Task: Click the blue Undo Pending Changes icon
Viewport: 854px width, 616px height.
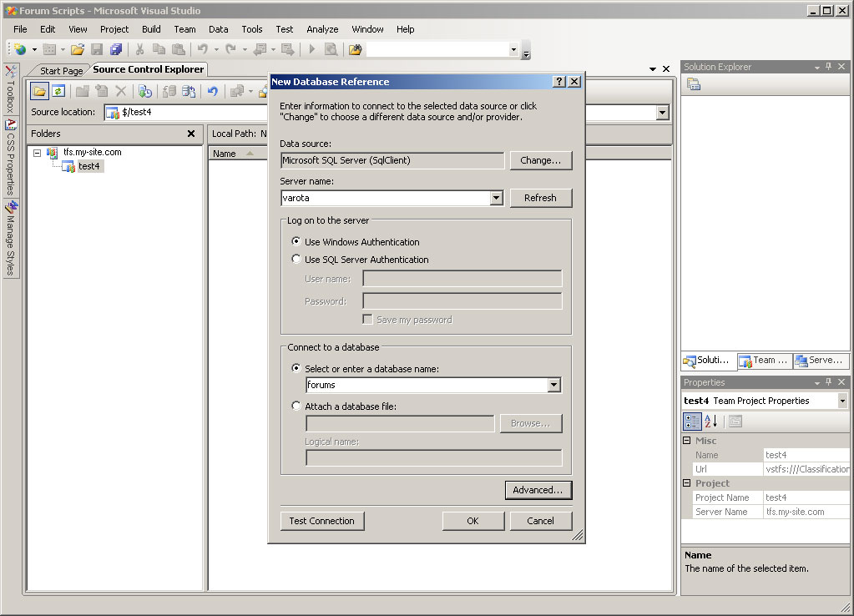Action: click(x=212, y=91)
